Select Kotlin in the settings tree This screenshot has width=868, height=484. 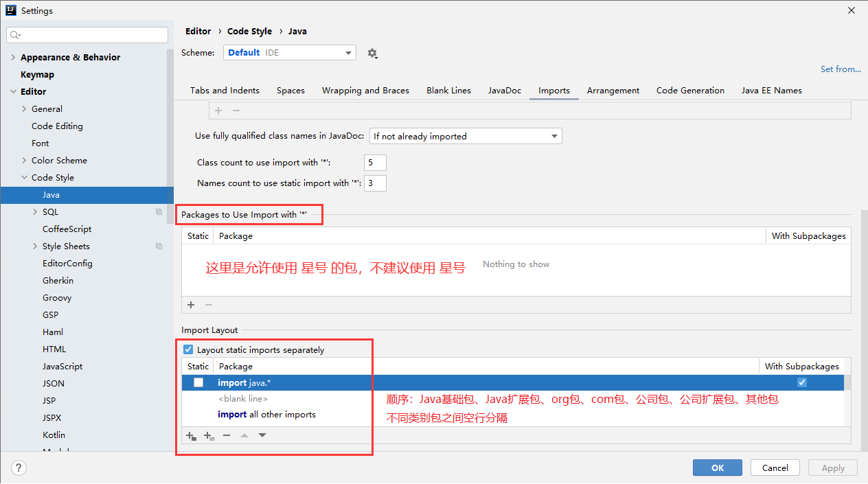(x=54, y=435)
